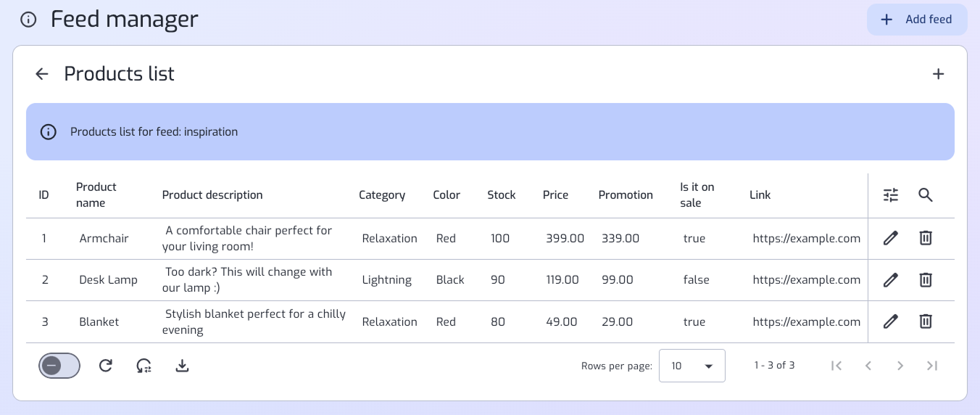Screen dimensions: 980x415
Task: Open column filter settings icon
Action: pyautogui.click(x=891, y=195)
